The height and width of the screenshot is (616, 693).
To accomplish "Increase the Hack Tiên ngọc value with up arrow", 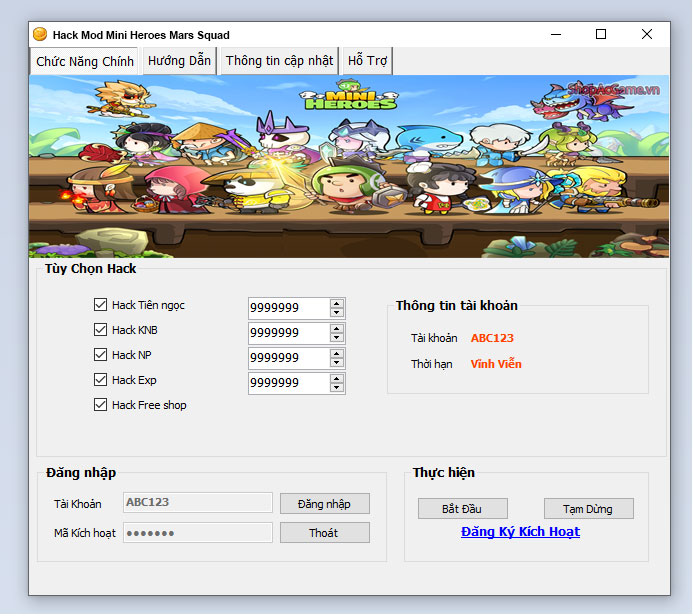I will coord(337,303).
